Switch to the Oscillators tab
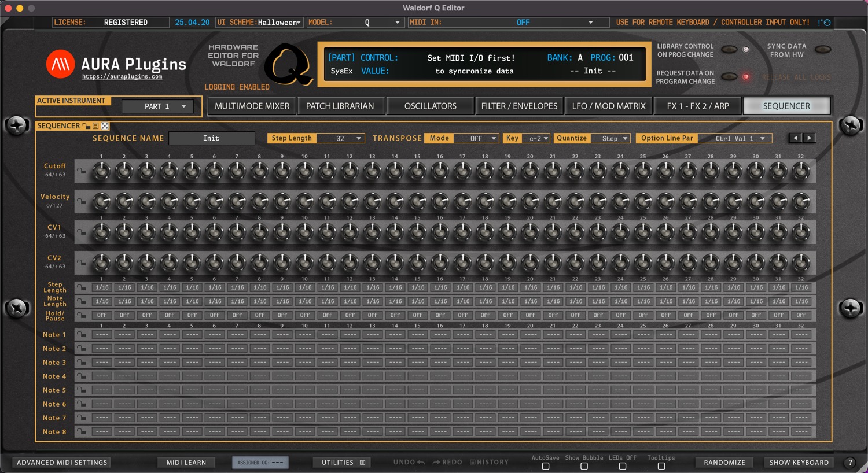Screen dimensions: 868x473 (x=431, y=106)
